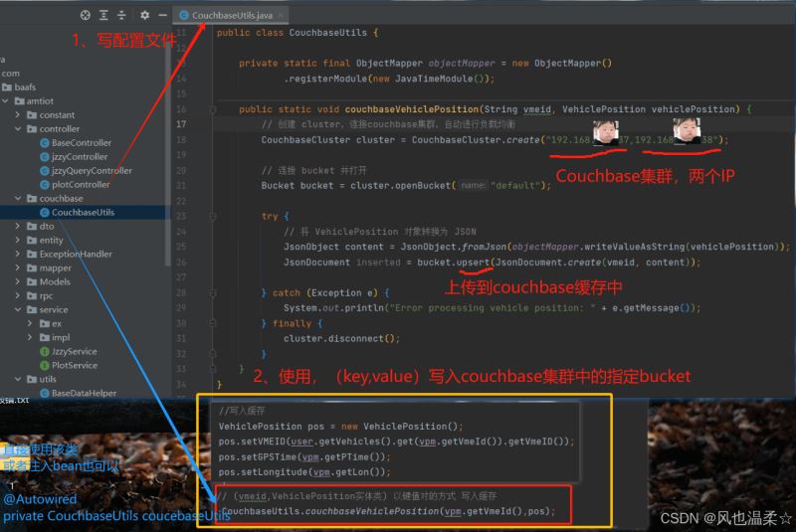Collapse the service package chevron
Image resolution: width=796 pixels, height=532 pixels.
(18, 309)
